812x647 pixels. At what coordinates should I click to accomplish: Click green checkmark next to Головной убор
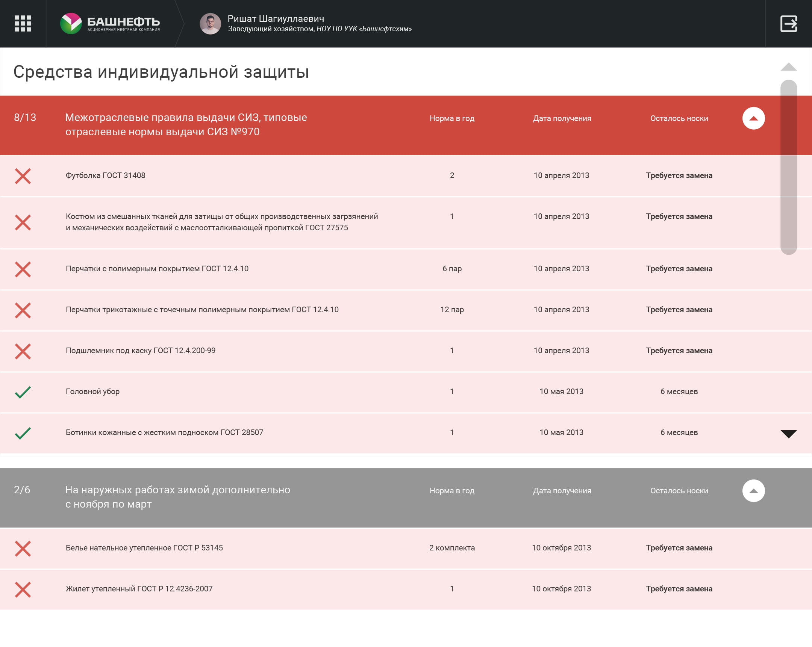[x=23, y=392]
